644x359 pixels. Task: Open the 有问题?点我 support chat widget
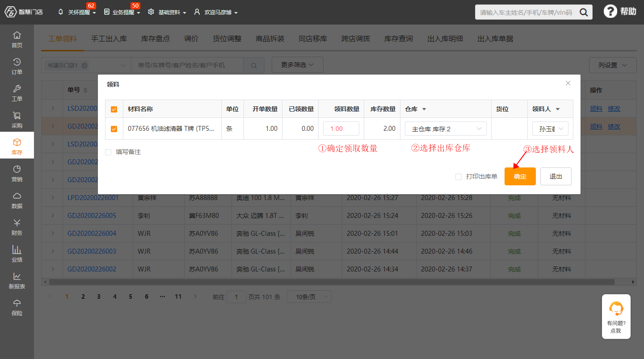(x=616, y=316)
